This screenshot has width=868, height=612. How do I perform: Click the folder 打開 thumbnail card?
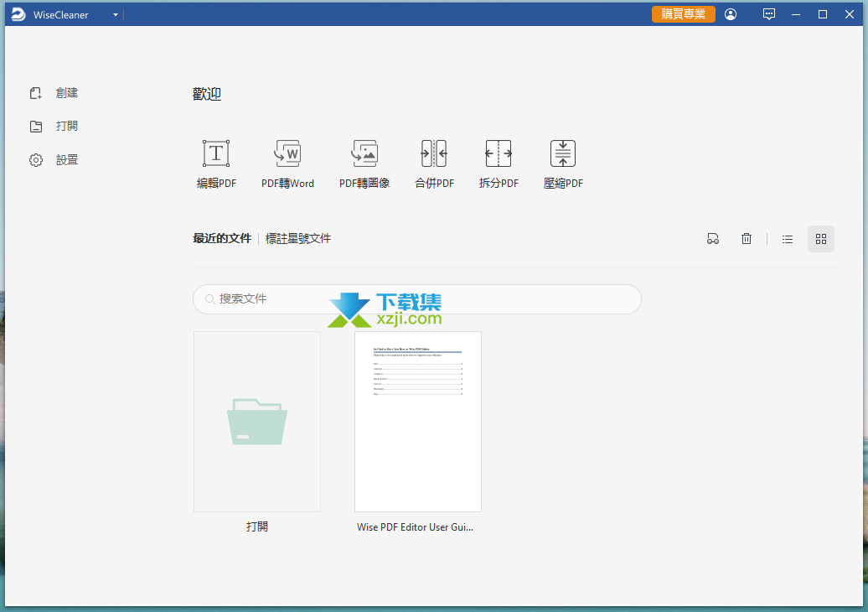pos(257,422)
